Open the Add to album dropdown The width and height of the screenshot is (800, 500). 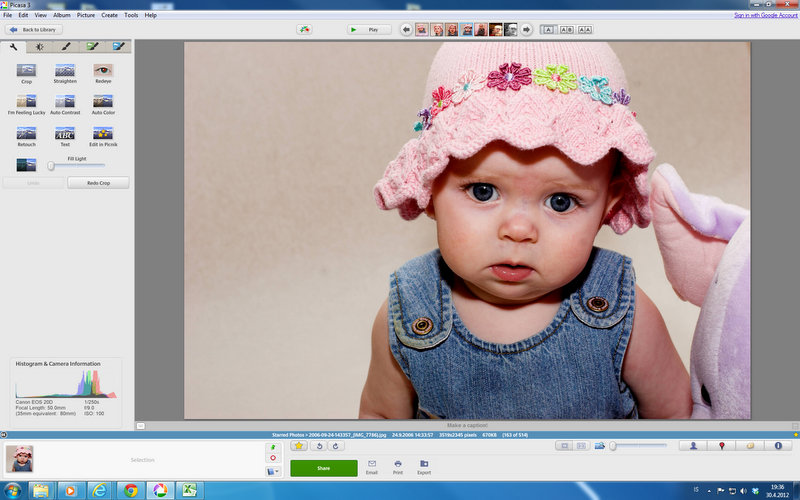273,471
